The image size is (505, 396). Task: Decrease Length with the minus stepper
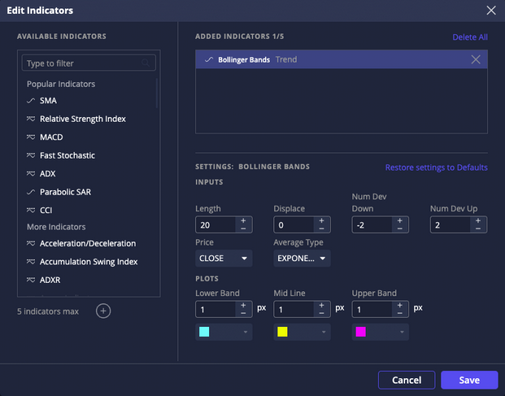tap(243, 229)
